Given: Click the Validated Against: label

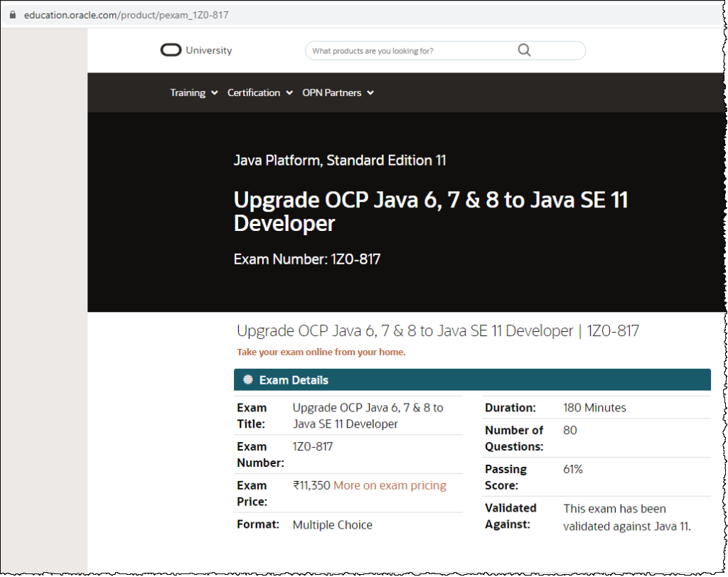Looking at the screenshot, I should (x=510, y=516).
